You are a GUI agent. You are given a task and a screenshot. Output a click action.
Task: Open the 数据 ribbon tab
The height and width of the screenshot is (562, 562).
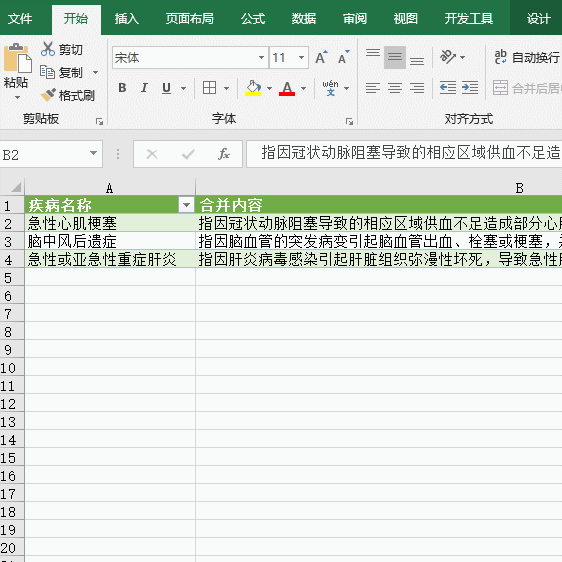pos(304,19)
